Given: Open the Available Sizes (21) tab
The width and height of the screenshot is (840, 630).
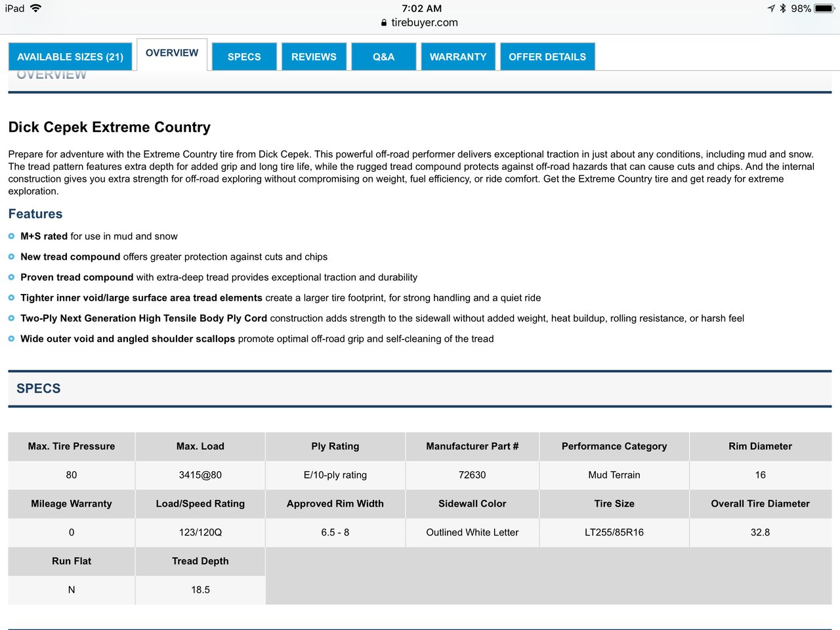Looking at the screenshot, I should [70, 56].
